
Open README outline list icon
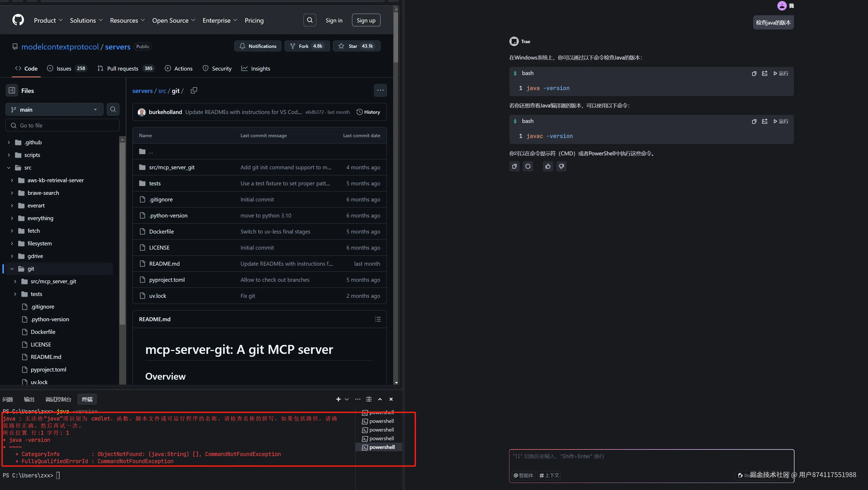378,319
